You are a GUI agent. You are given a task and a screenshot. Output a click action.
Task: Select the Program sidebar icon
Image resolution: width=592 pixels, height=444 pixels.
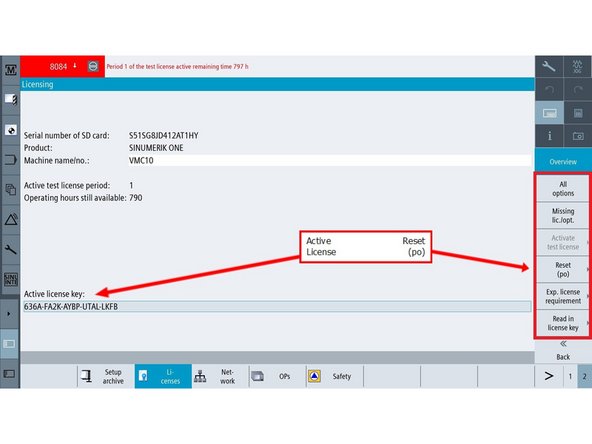pos(11,130)
